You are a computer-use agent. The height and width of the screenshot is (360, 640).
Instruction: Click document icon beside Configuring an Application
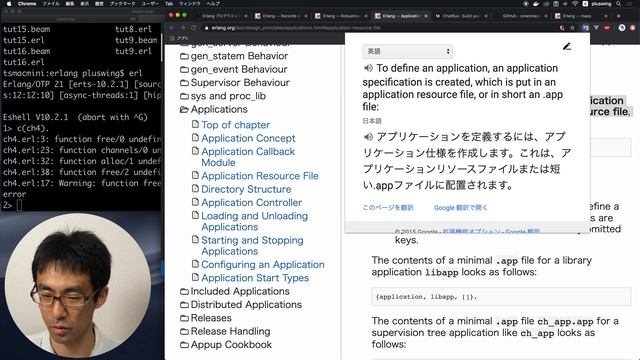(195, 264)
